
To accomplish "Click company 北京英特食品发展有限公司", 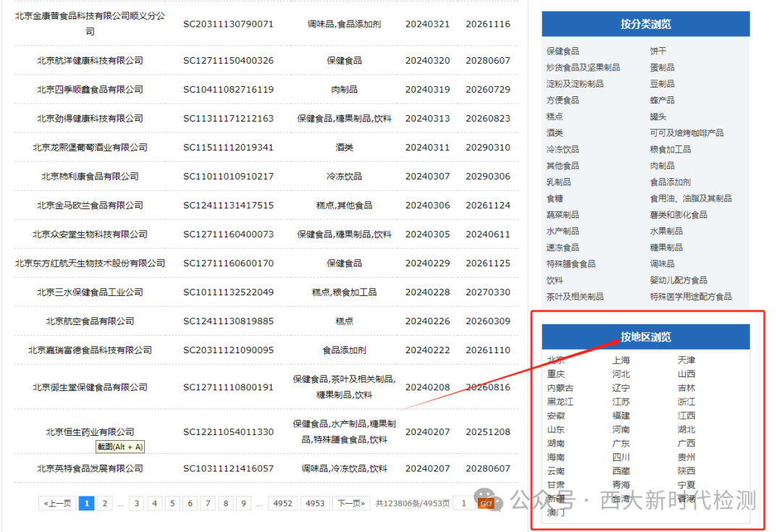I will [90, 469].
